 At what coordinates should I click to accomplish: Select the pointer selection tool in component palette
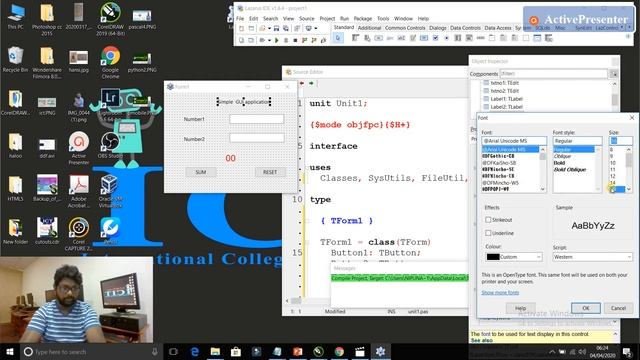(338, 38)
